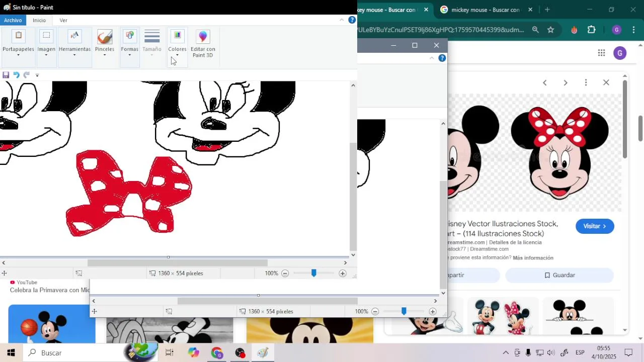Show previous image in Google preview panel
The width and height of the screenshot is (644, 362).
tap(544, 82)
